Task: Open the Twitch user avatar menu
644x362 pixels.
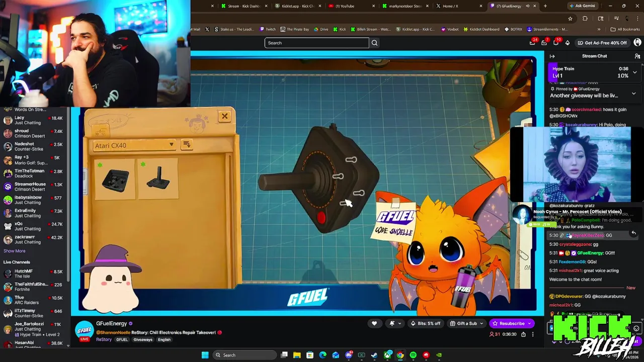Action: (x=637, y=43)
